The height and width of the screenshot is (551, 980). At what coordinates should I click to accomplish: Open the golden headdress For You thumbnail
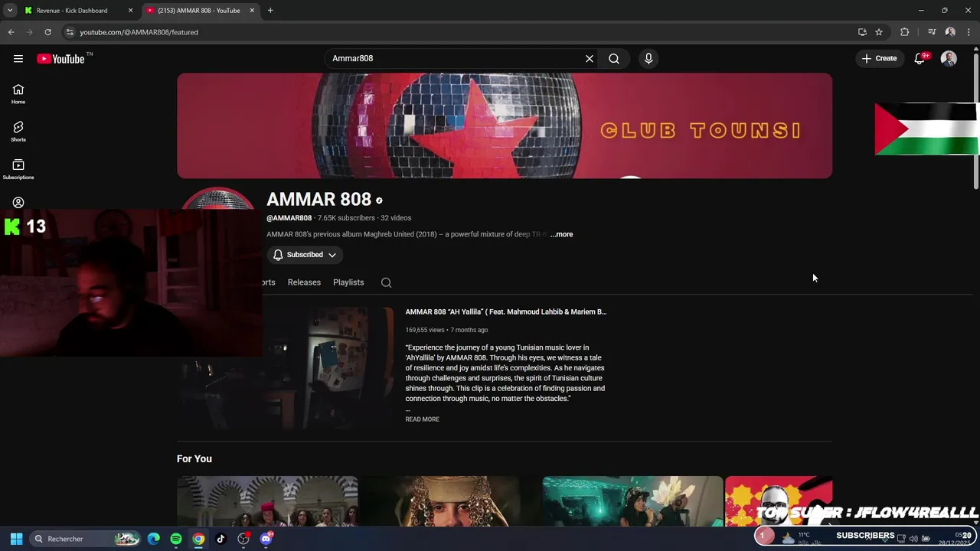(450, 501)
